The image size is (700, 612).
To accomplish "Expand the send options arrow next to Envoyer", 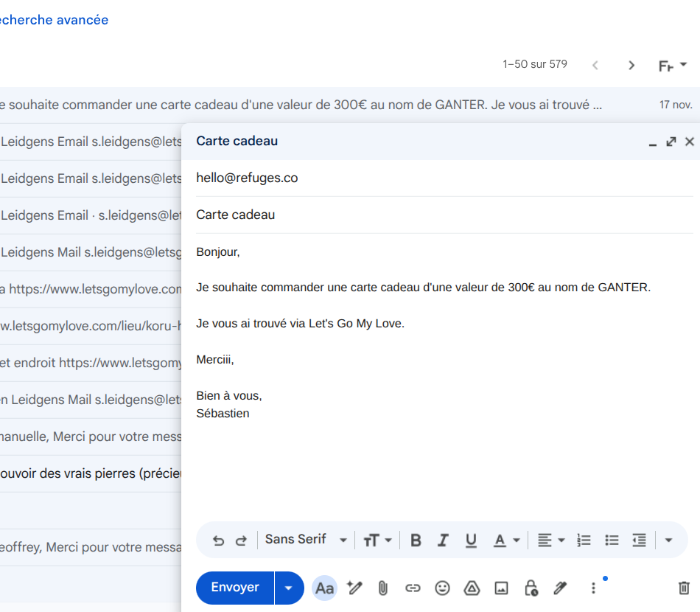I will click(x=289, y=588).
